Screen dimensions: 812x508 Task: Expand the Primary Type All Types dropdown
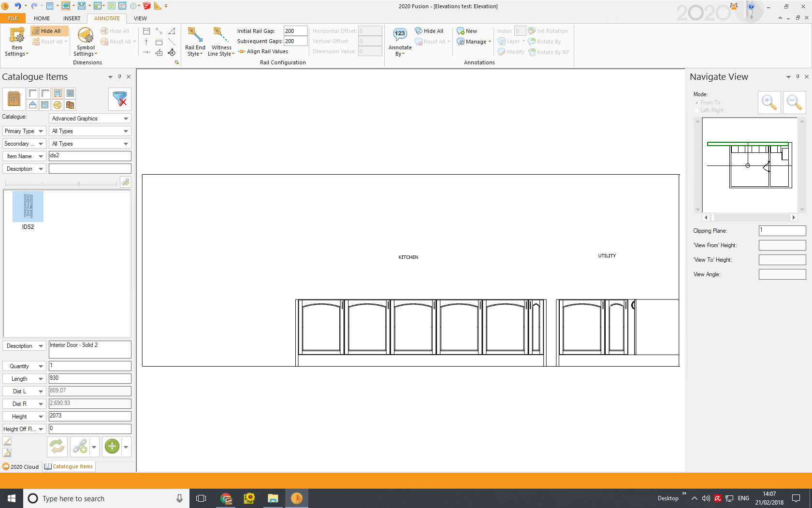click(x=126, y=131)
